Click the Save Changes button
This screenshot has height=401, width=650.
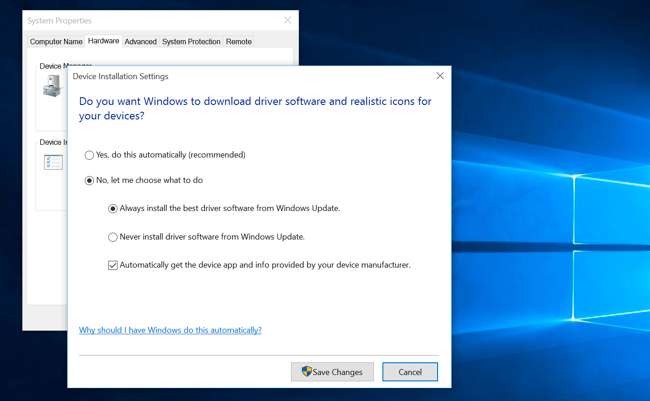332,372
